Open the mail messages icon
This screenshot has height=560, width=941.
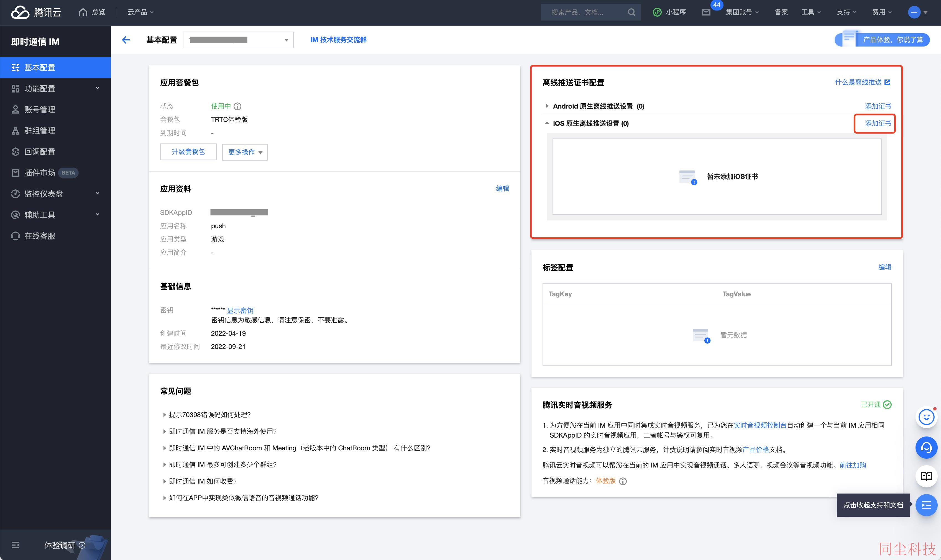click(x=706, y=12)
